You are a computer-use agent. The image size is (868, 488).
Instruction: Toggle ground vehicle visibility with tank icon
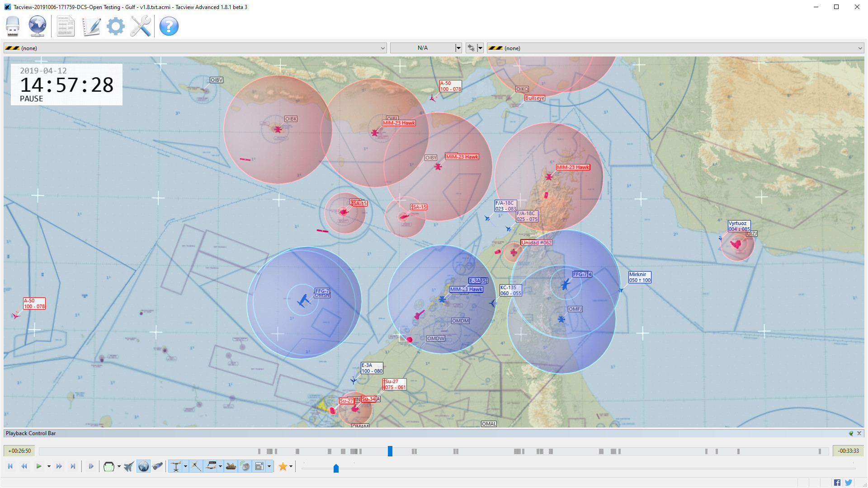(231, 466)
